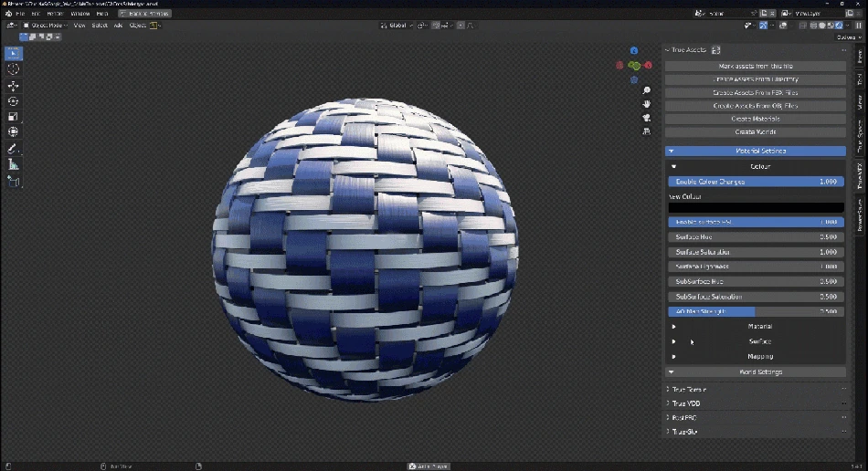868x471 pixels.
Task: Toggle the Enable Colour Changes slider
Action: click(756, 182)
